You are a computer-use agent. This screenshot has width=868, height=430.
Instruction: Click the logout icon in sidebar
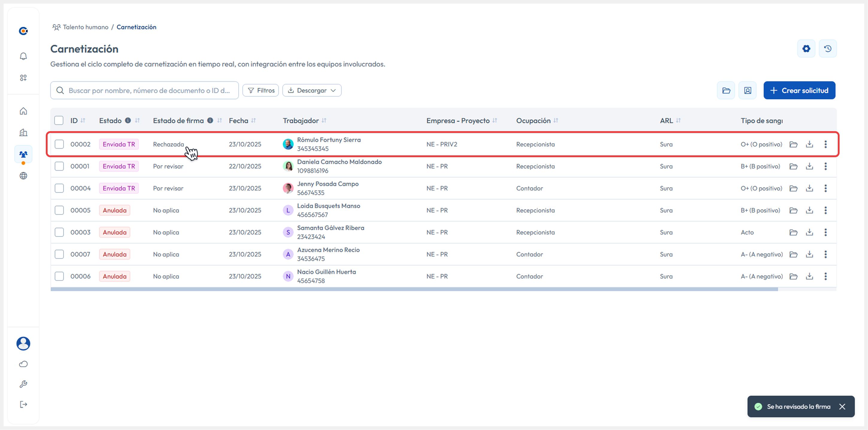click(23, 404)
